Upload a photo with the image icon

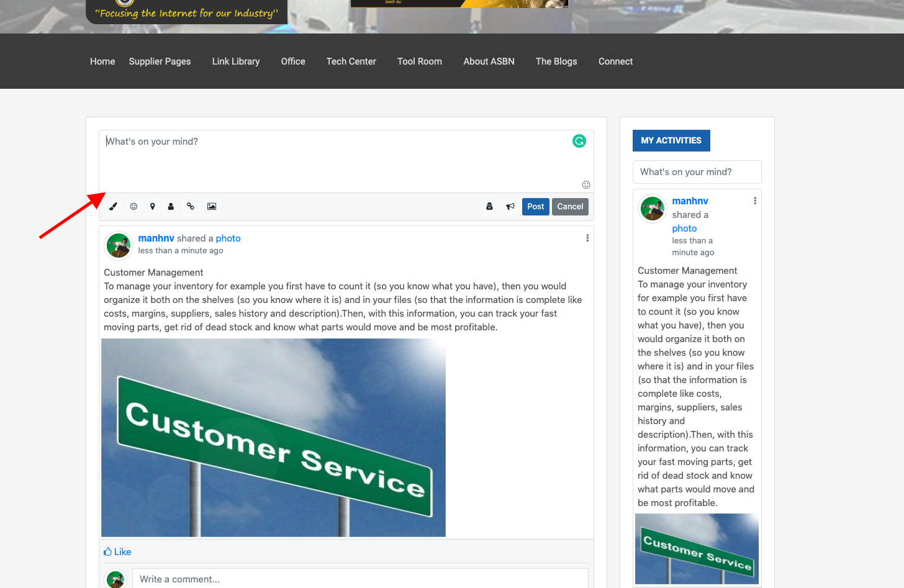coord(212,207)
